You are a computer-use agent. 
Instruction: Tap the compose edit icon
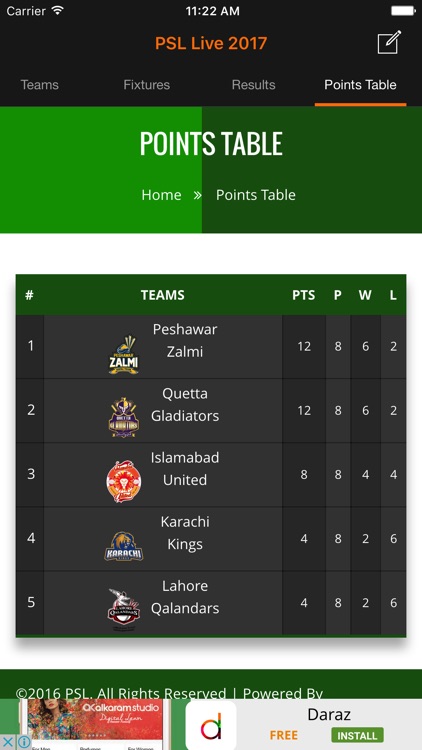tap(389, 43)
